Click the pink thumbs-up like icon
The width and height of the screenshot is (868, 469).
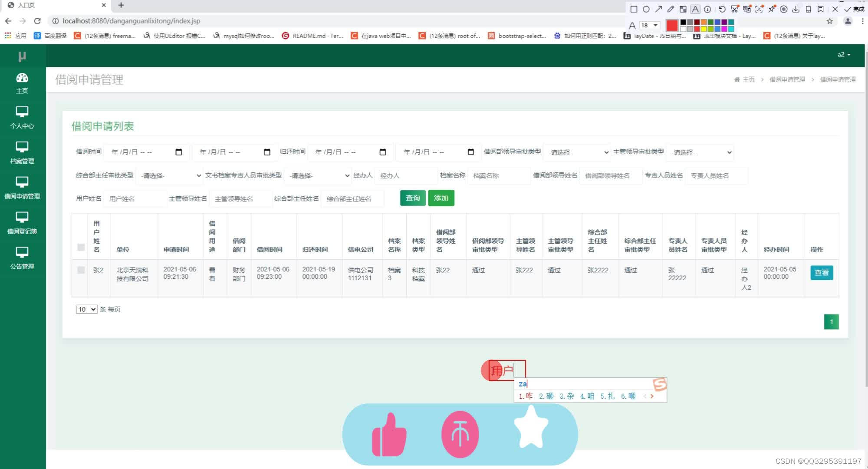tap(389, 435)
